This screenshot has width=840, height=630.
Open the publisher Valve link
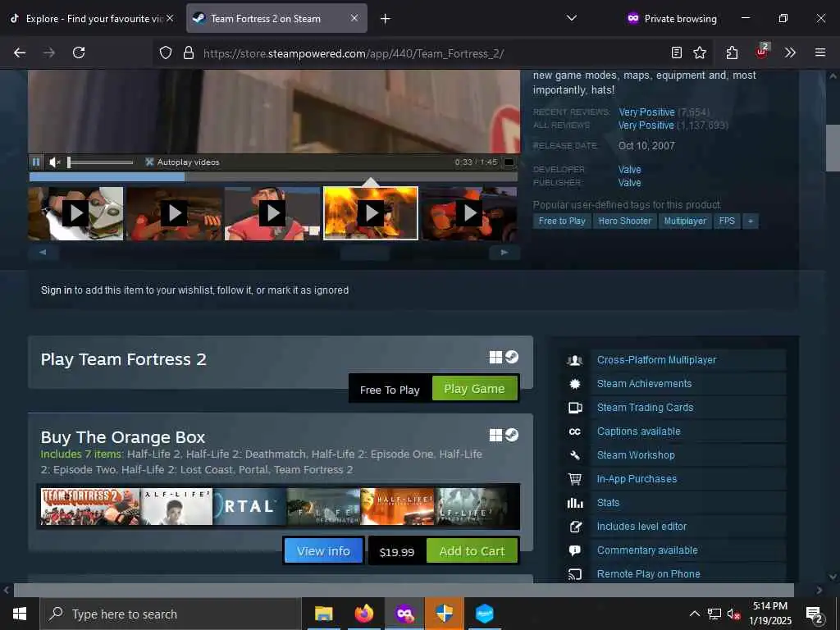pyautogui.click(x=629, y=183)
